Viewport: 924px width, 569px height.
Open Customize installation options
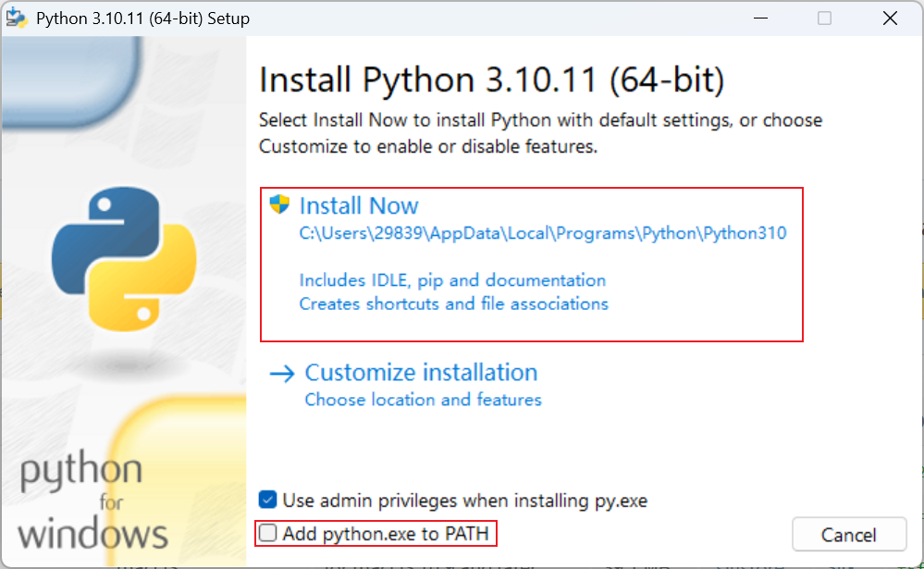click(421, 373)
